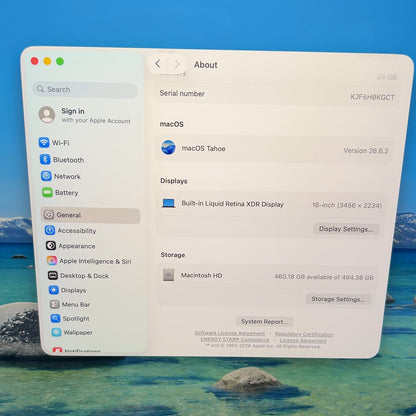Open the Accessibility icon

50,230
